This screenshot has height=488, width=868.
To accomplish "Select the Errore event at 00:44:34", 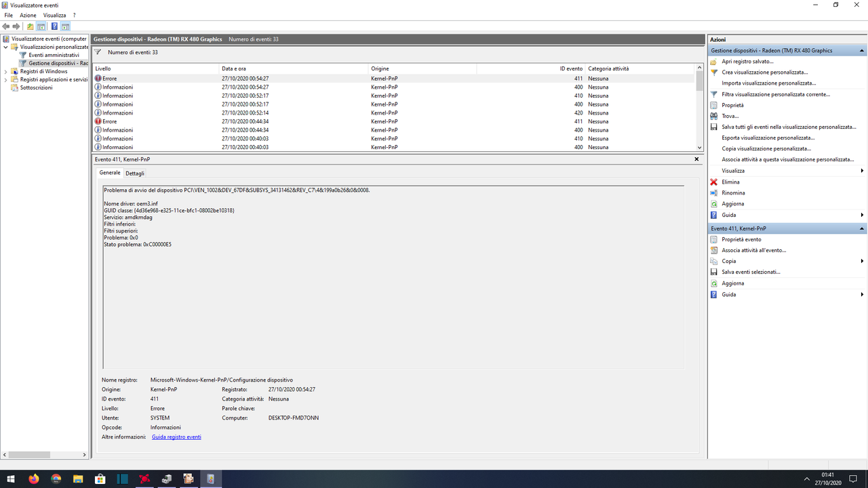I will tap(395, 121).
